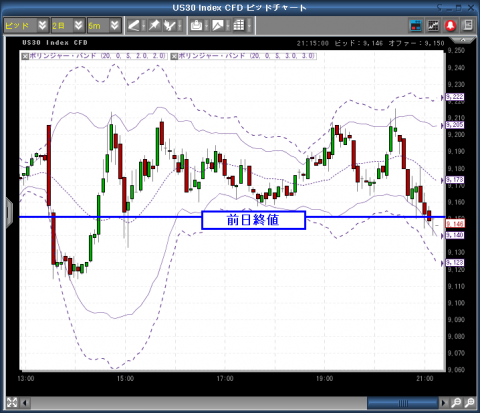The width and height of the screenshot is (480, 413).
Task: Open the 5m timeframe dropdown
Action: tap(104, 26)
